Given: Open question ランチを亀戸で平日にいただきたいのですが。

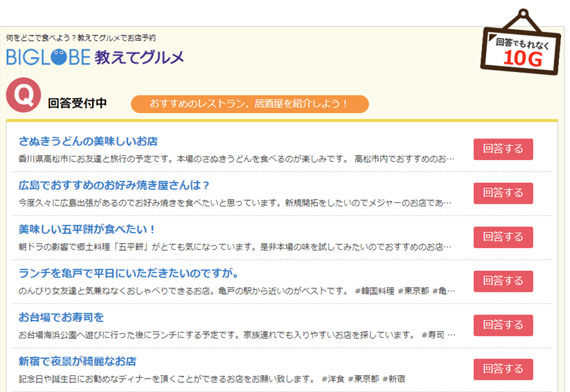Looking at the screenshot, I should tap(129, 273).
